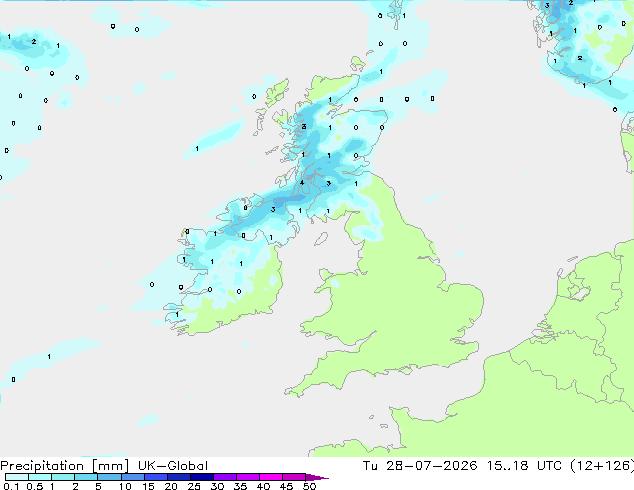
Task: Click the legend scale label 10
Action: [125, 486]
